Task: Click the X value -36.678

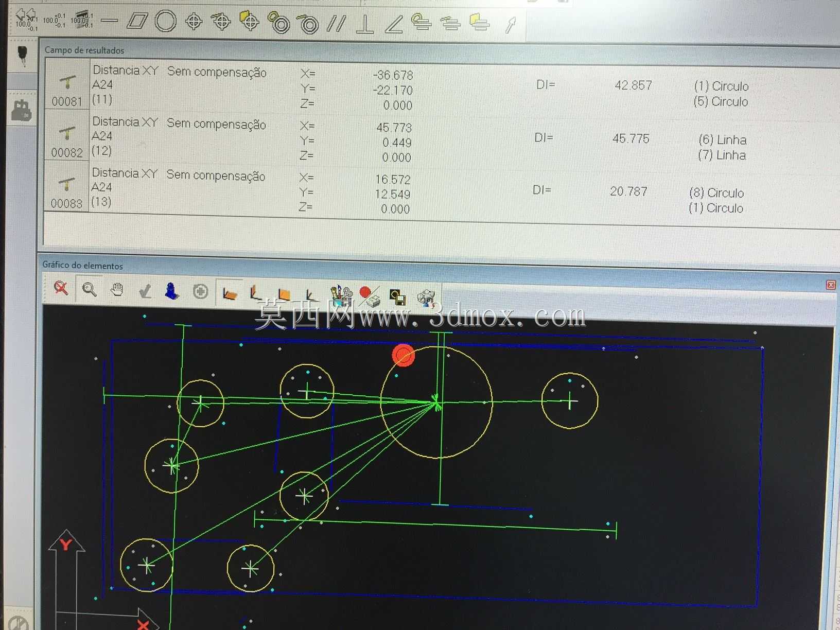Action: point(393,75)
